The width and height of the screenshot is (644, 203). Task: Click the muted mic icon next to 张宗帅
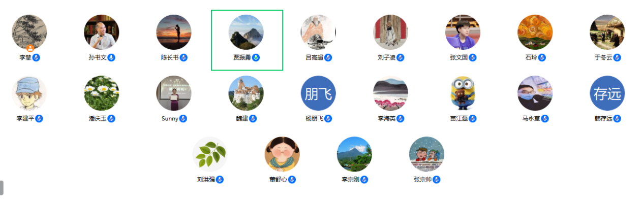pos(436,179)
